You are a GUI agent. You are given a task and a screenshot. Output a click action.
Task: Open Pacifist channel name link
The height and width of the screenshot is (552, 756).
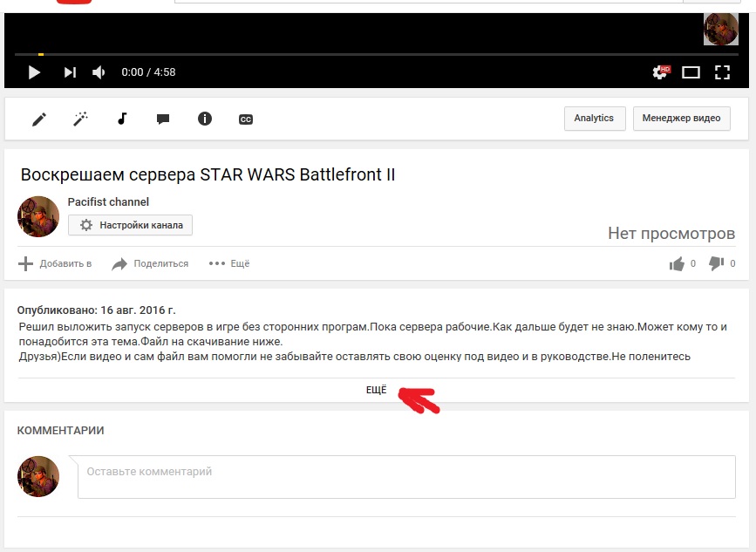(x=108, y=202)
